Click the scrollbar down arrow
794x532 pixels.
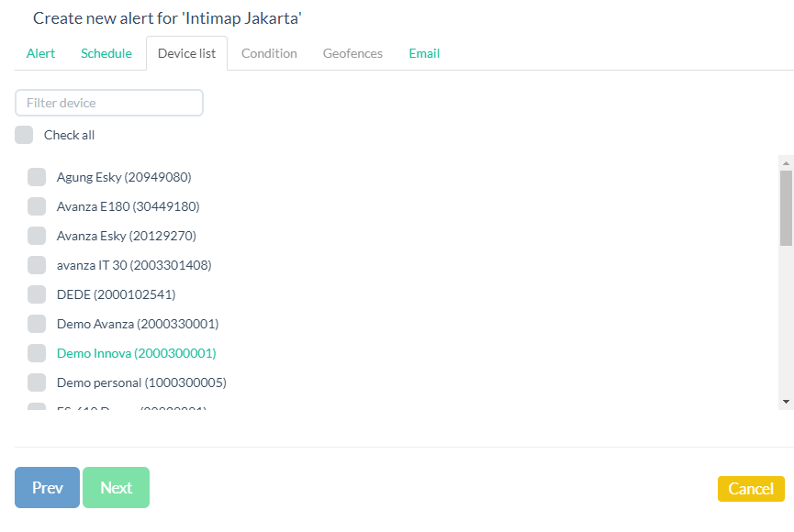click(x=786, y=402)
